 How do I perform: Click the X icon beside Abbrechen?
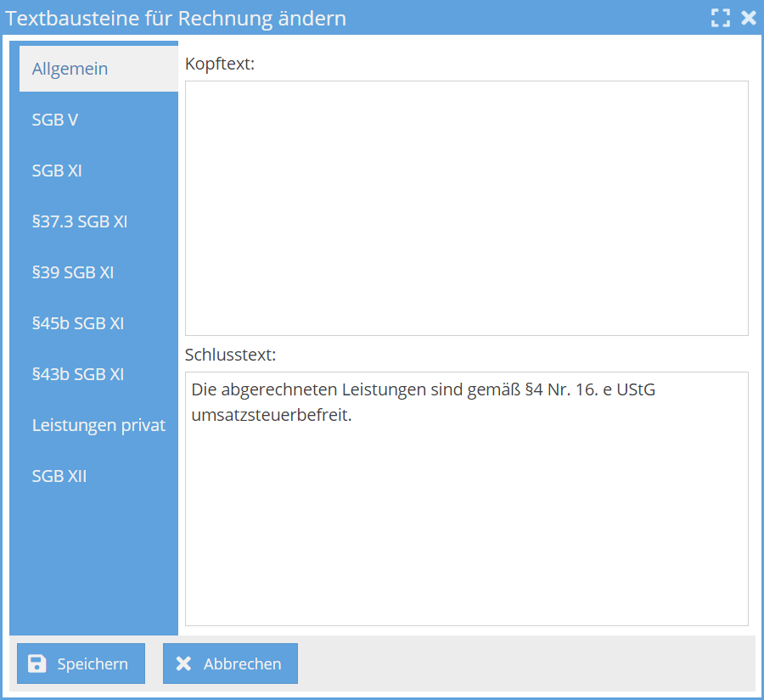(x=183, y=664)
